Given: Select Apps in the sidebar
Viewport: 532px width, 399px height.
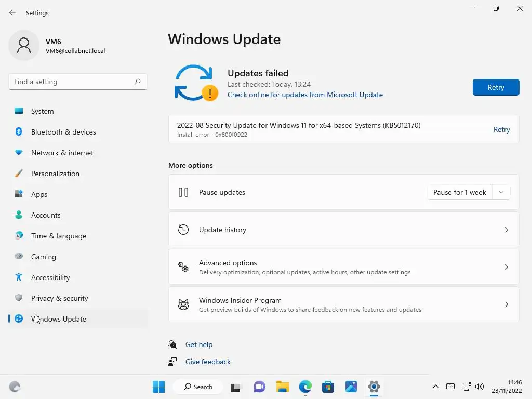Looking at the screenshot, I should (x=78, y=194).
